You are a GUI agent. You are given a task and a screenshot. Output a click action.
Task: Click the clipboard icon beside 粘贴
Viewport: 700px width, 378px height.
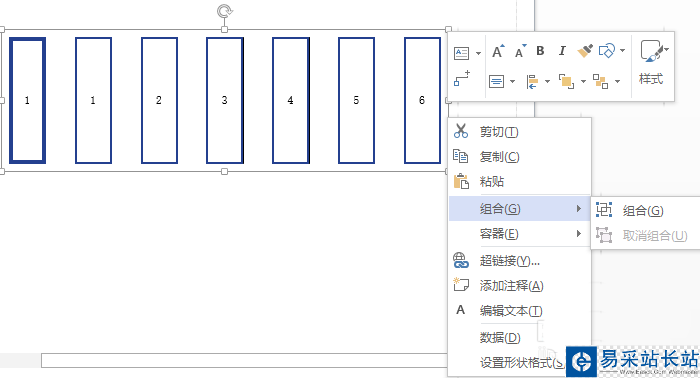pos(461,181)
